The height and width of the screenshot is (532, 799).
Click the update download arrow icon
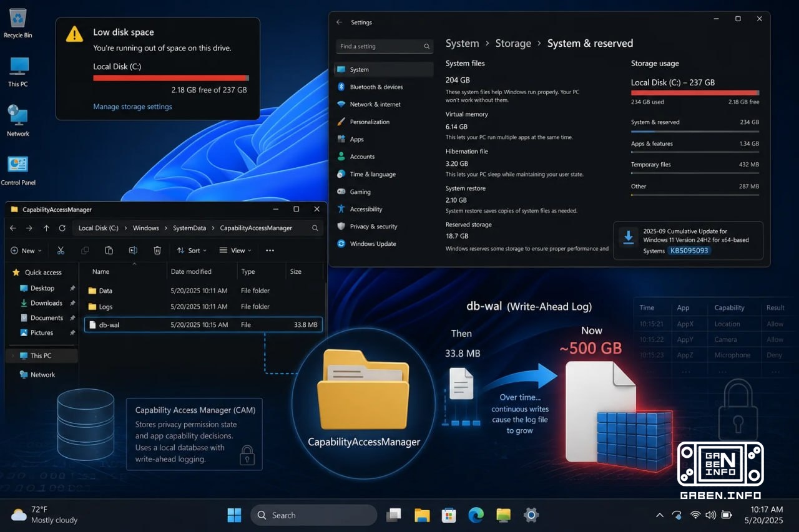click(629, 237)
